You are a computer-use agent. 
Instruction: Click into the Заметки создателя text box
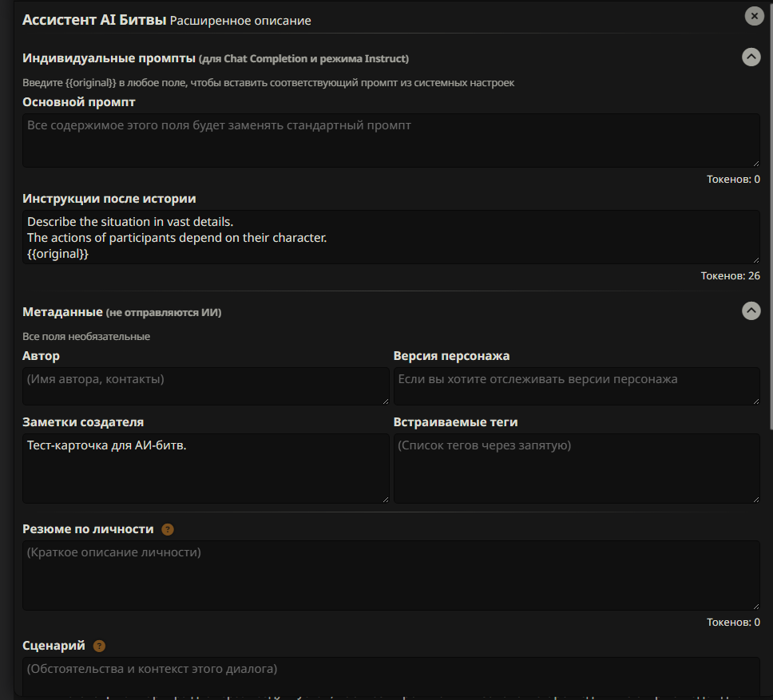(205, 469)
